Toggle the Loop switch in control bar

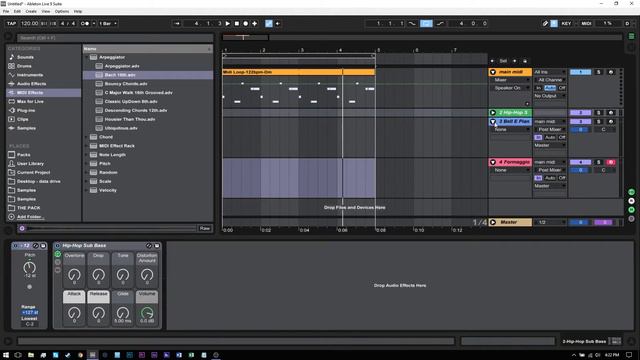426,24
